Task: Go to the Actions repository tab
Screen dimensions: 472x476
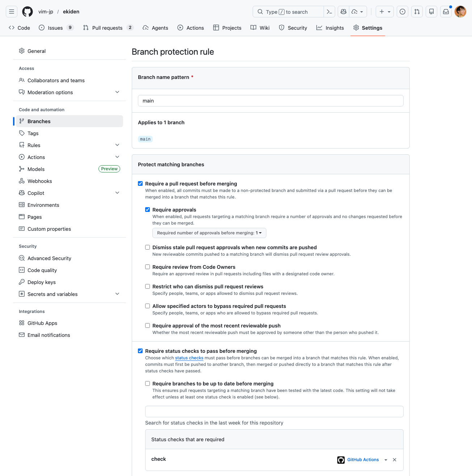Action: click(191, 28)
